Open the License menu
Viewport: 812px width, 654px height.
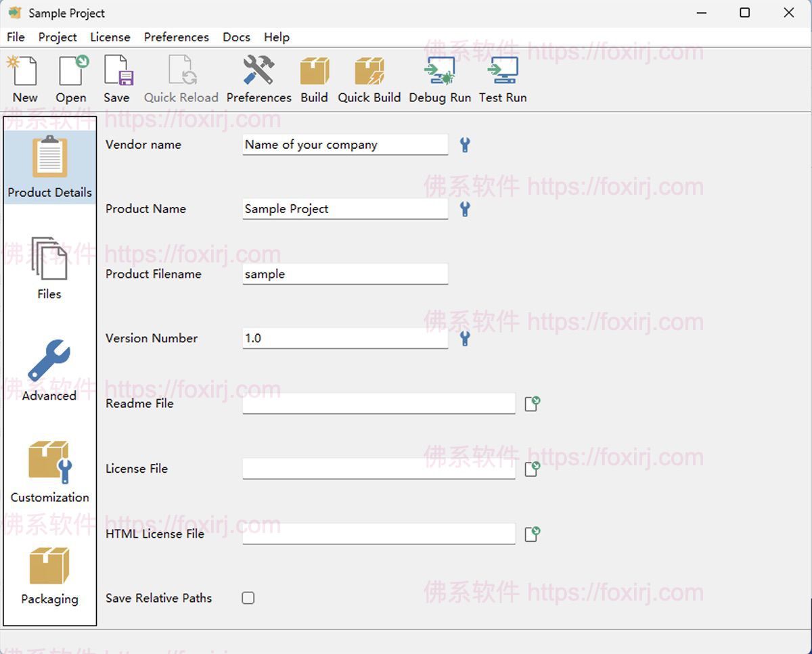click(x=110, y=37)
